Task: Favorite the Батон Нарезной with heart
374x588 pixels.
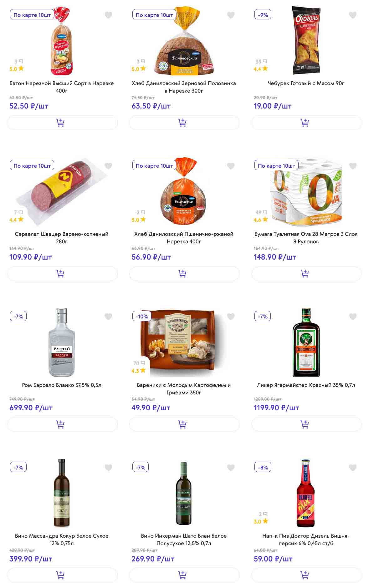Action: (x=108, y=15)
